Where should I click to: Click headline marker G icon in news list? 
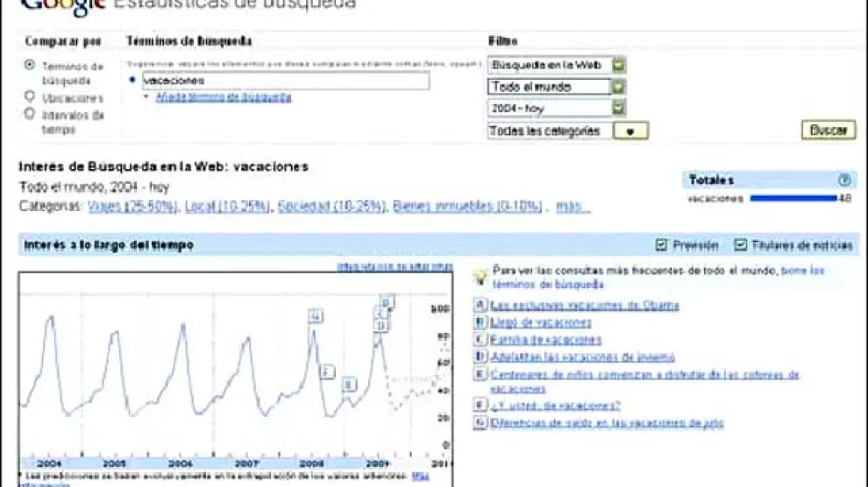pos(480,422)
